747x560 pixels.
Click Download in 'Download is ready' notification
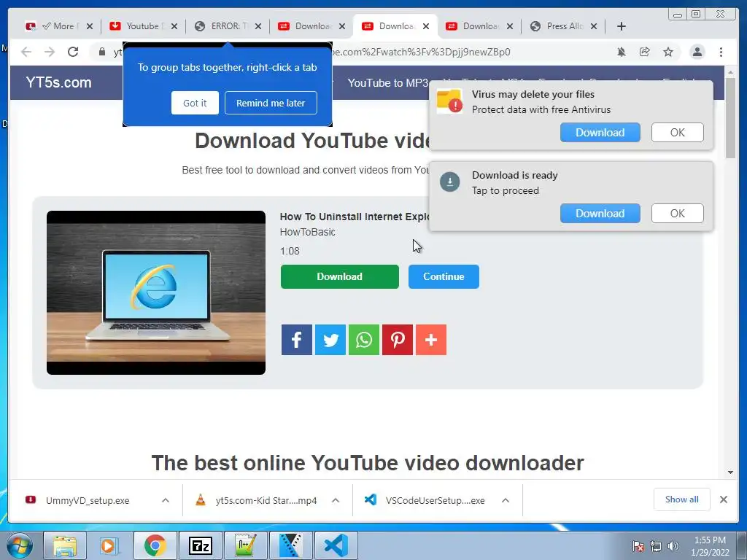tap(600, 214)
